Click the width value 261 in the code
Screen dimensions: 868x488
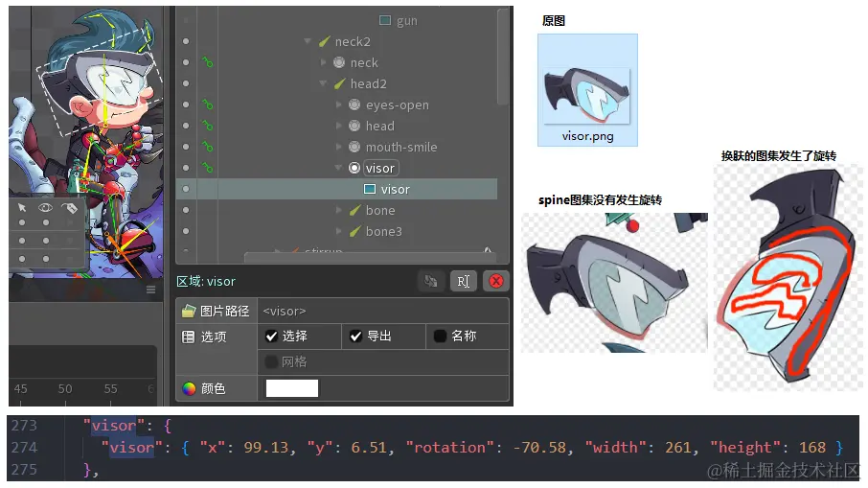(x=679, y=448)
